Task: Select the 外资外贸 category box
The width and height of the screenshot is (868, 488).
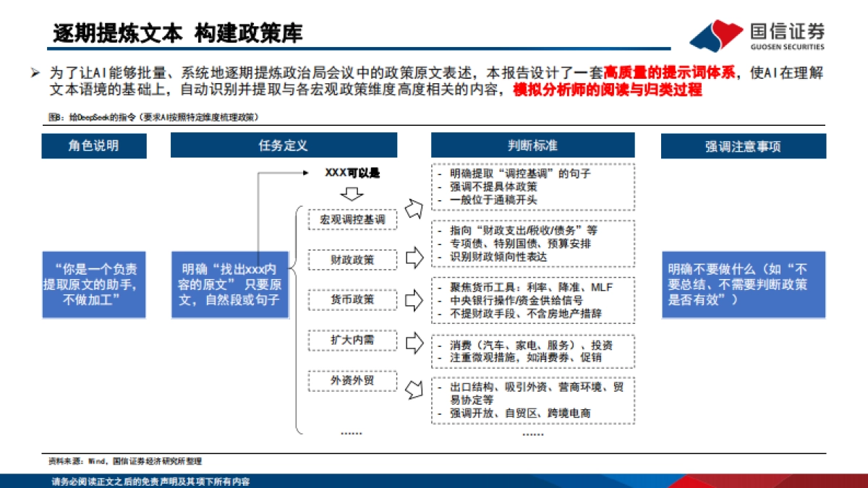Action: pyautogui.click(x=352, y=380)
